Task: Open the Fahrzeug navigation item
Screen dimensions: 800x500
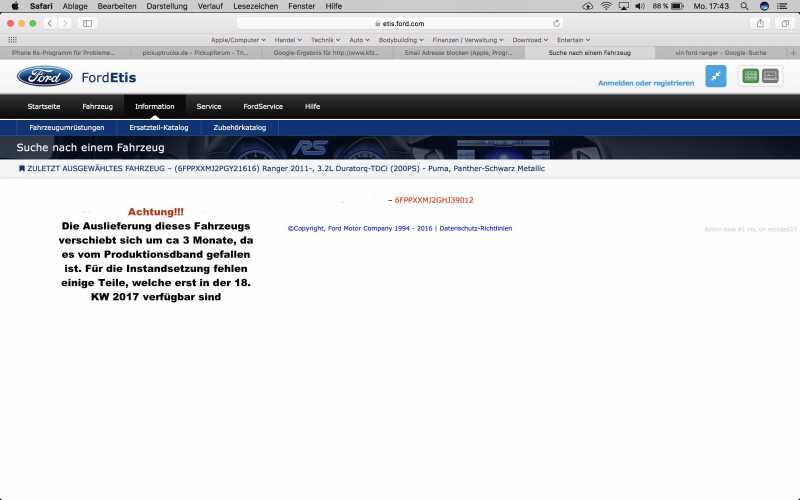Action: 97,107
